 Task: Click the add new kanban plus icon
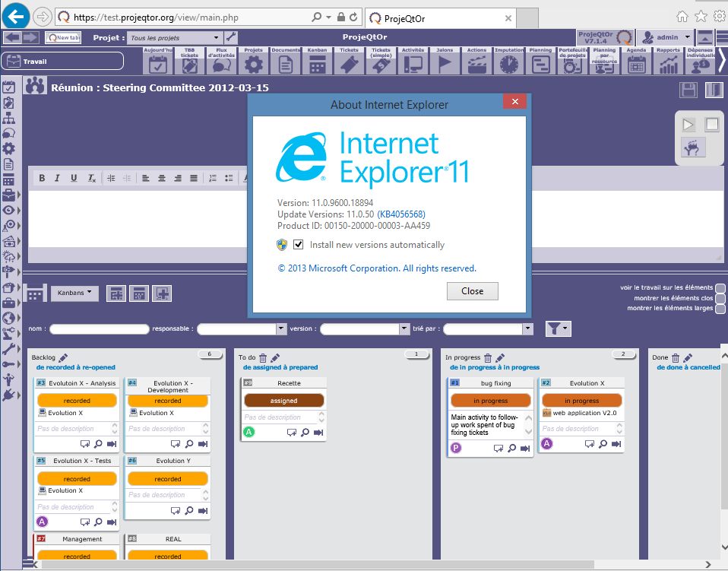point(162,293)
